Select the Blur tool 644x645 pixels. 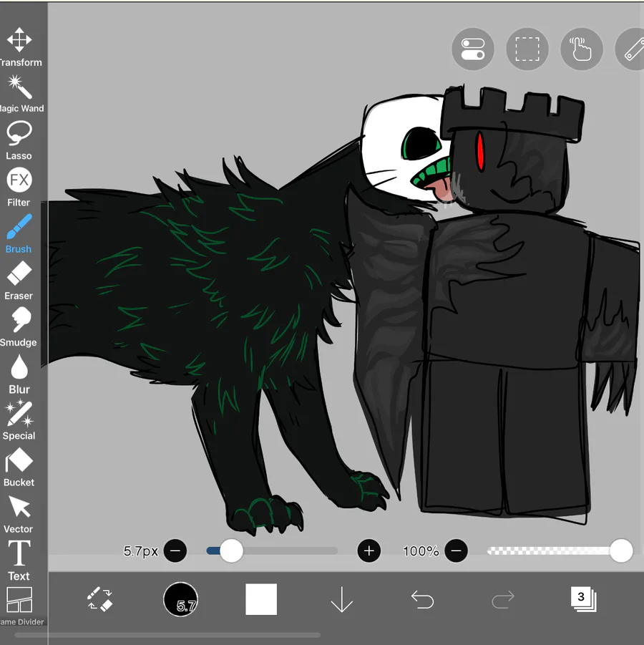coord(19,374)
